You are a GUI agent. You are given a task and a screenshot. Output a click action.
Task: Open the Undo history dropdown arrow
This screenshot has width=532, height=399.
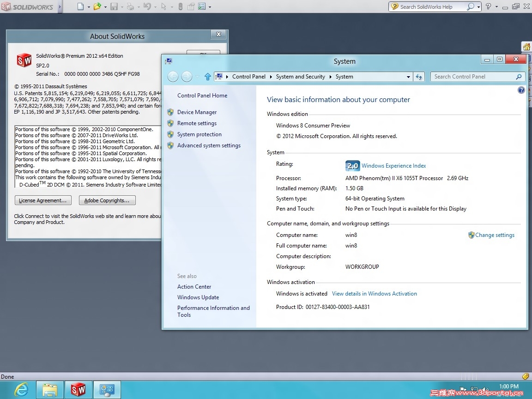pos(155,7)
